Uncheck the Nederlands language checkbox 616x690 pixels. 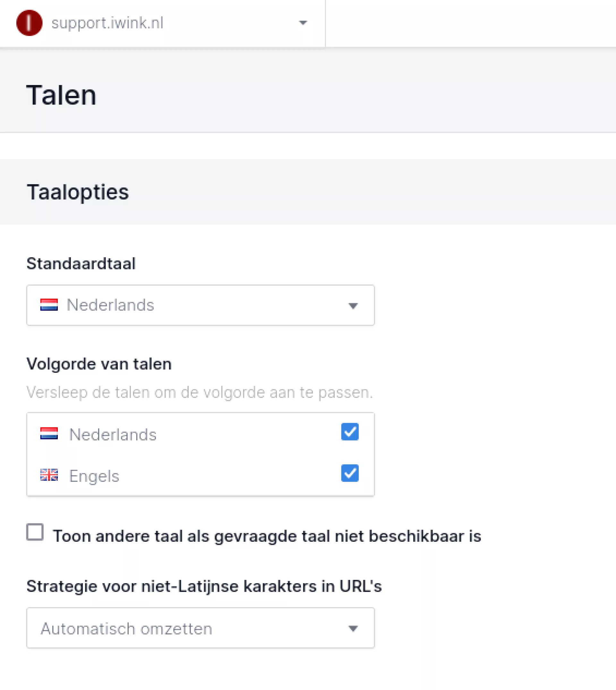[x=350, y=432]
